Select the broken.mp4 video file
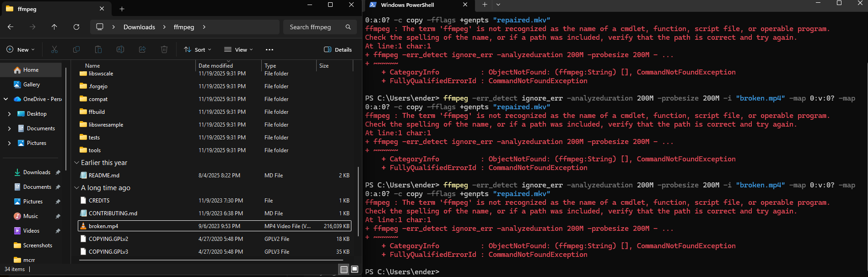This screenshot has height=277, width=868. [215, 226]
